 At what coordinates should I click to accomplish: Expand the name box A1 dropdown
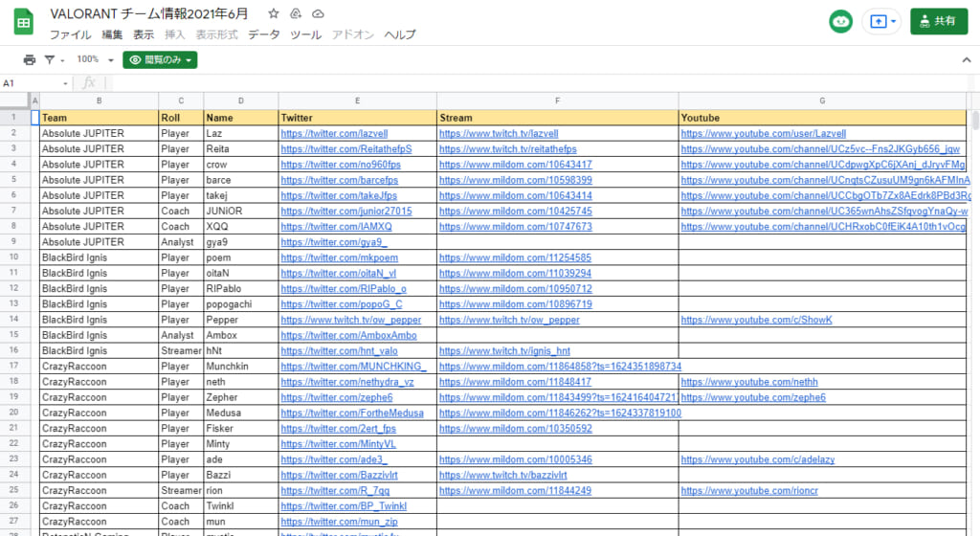coord(65,83)
